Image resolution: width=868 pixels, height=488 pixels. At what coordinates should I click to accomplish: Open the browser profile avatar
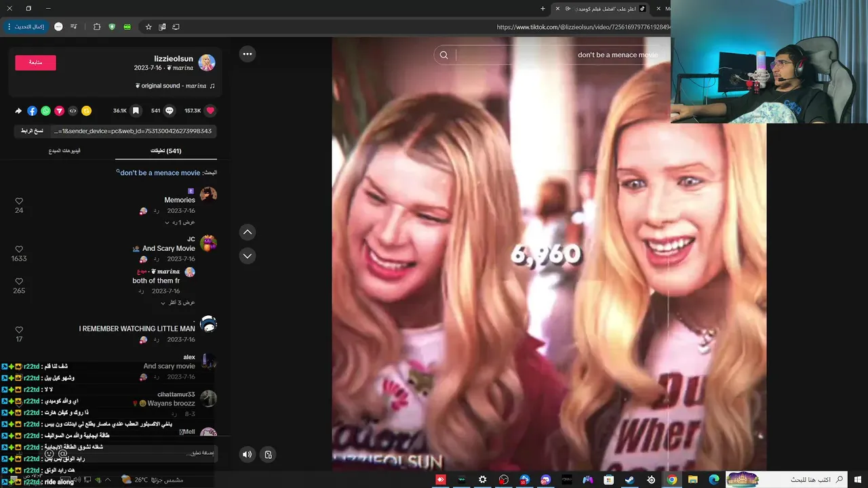pyautogui.click(x=58, y=27)
